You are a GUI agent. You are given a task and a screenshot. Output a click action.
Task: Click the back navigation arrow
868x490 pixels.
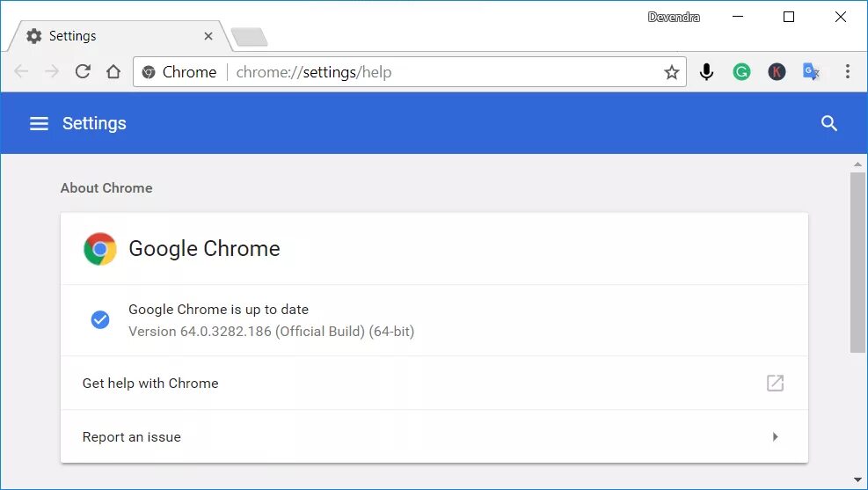(22, 72)
